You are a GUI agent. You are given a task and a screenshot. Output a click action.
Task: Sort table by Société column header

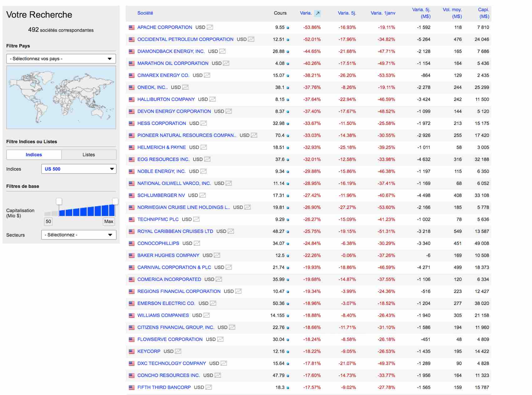(145, 13)
